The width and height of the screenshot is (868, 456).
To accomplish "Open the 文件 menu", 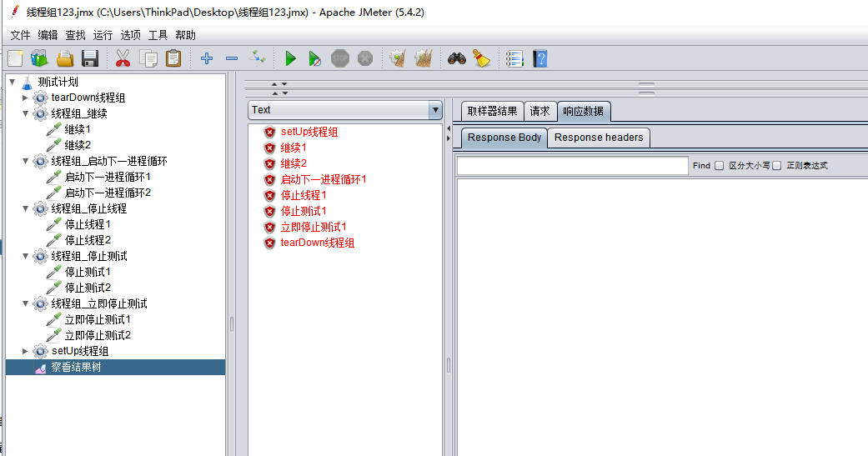I will point(21,35).
